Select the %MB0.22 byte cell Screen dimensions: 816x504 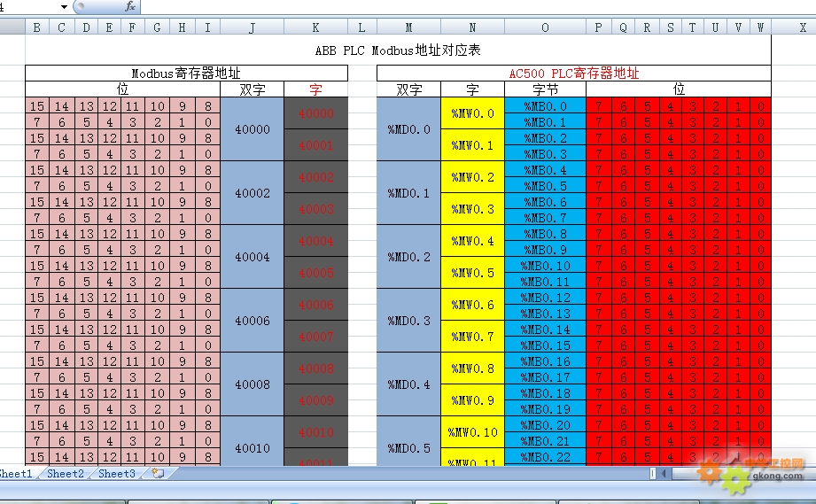pyautogui.click(x=545, y=457)
